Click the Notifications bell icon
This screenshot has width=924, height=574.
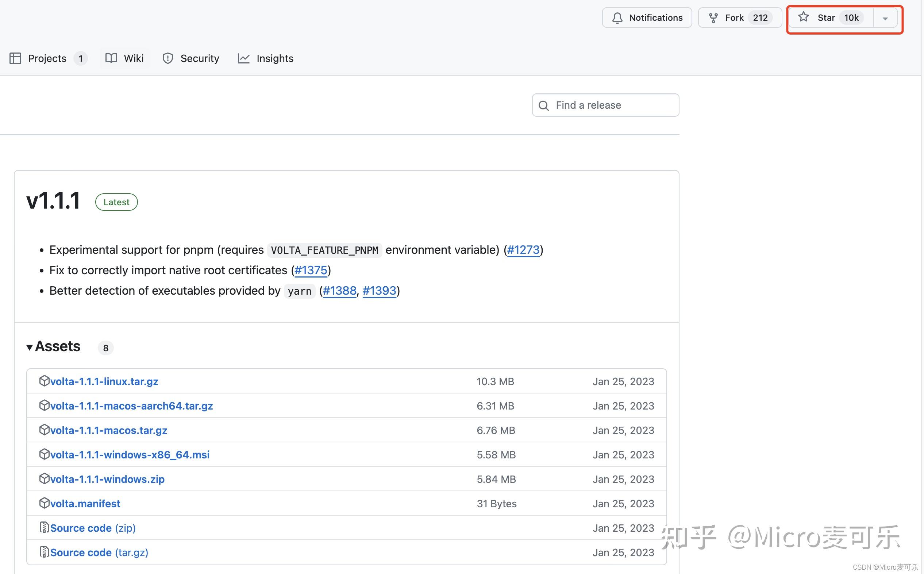click(x=617, y=18)
